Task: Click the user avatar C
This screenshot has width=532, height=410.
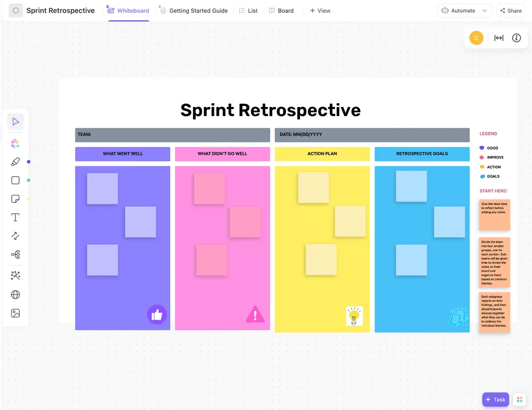Action: (x=476, y=38)
